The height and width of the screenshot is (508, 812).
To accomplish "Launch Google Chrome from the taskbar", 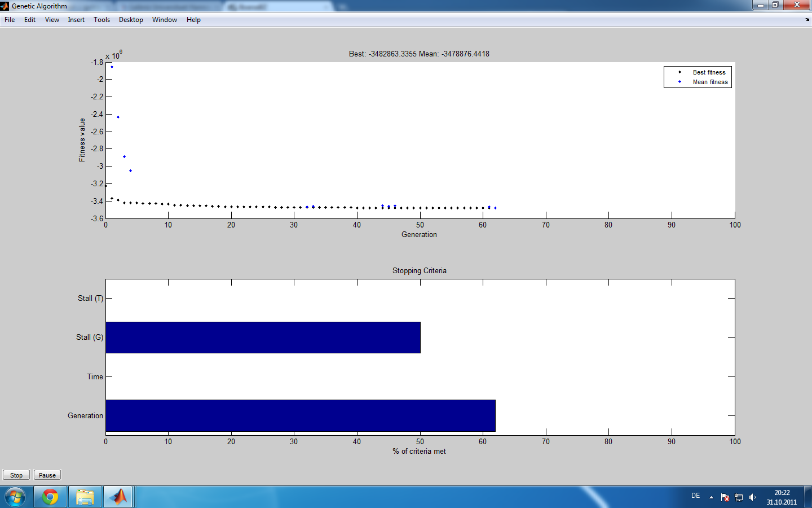I will (x=50, y=497).
